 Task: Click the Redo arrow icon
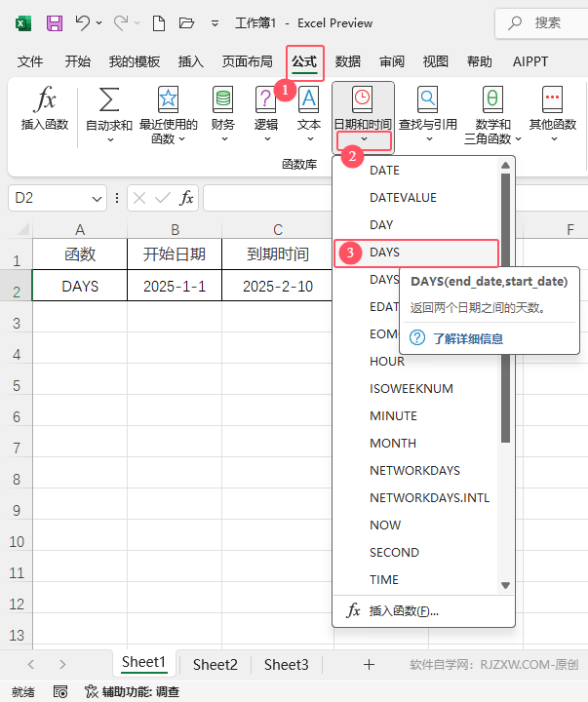click(x=121, y=22)
